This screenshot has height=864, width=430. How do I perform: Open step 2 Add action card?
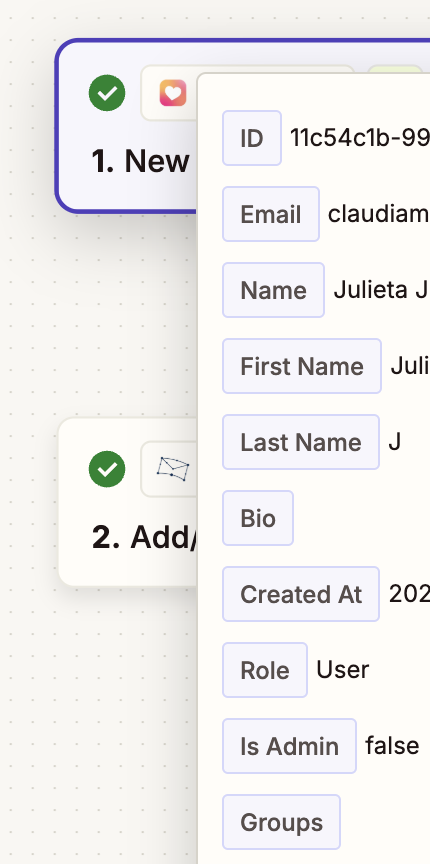coord(128,501)
